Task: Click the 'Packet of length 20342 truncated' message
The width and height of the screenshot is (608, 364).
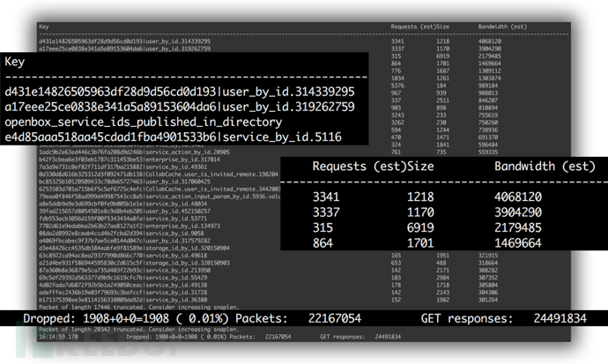Action: point(139,329)
